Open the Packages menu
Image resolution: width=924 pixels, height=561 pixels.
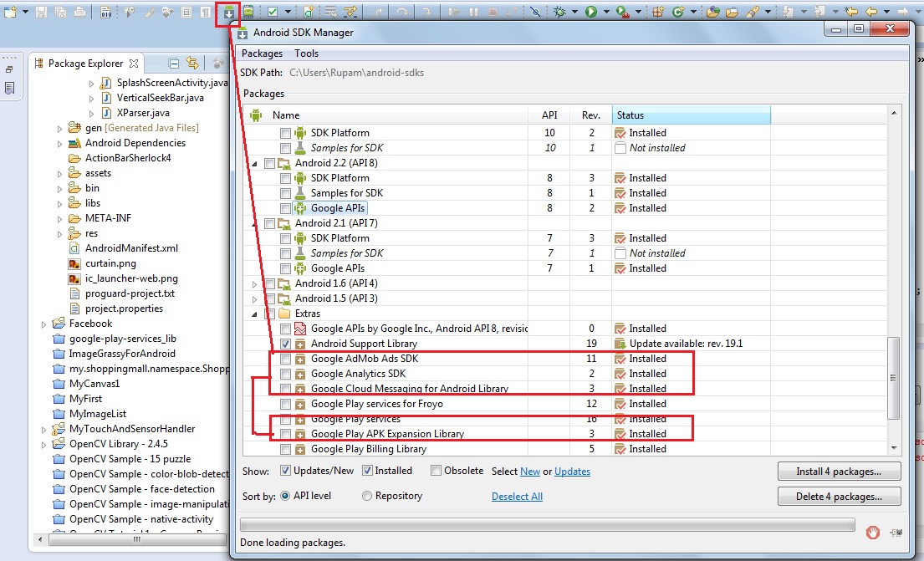263,54
